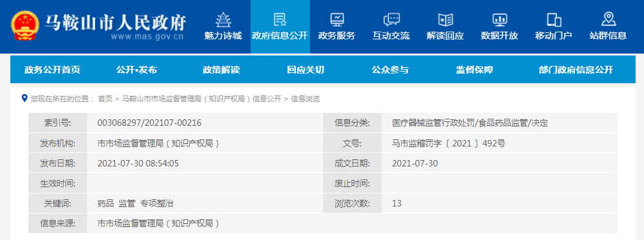
Task: Open the 回应关切 menu item
Action: [306, 70]
